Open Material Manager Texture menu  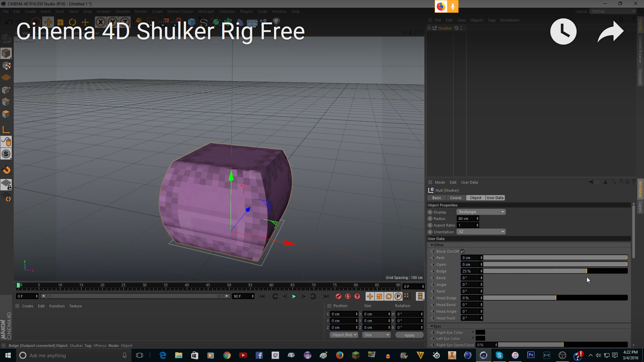pyautogui.click(x=75, y=306)
